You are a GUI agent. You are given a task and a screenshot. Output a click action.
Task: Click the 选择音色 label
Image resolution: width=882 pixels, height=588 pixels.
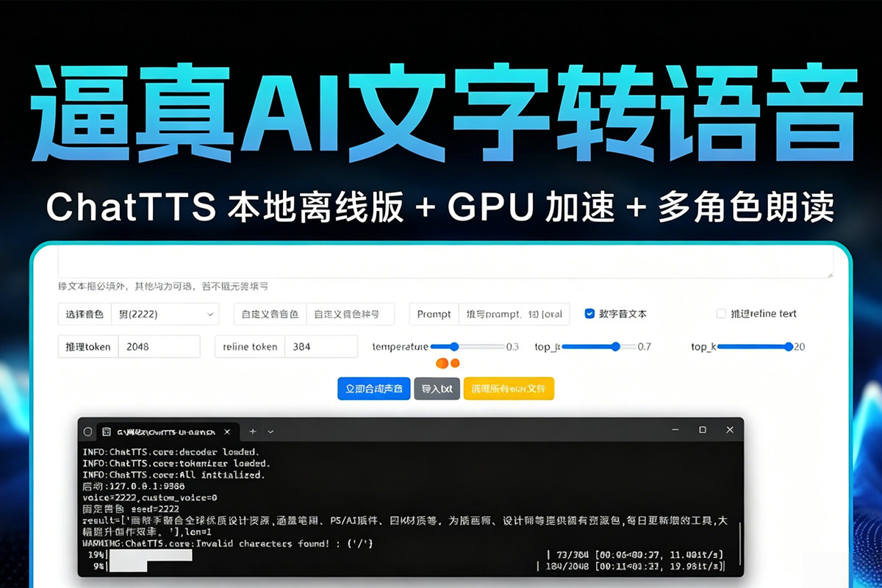point(85,314)
